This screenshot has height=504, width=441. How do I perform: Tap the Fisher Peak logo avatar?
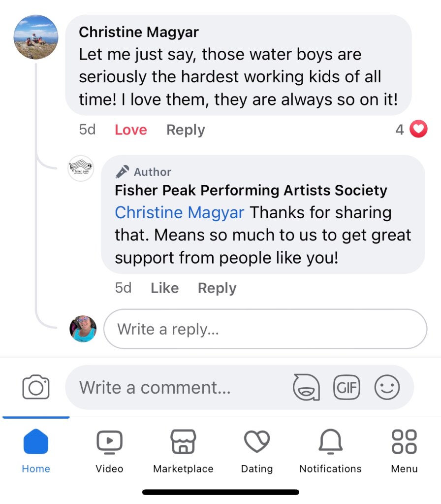click(81, 168)
